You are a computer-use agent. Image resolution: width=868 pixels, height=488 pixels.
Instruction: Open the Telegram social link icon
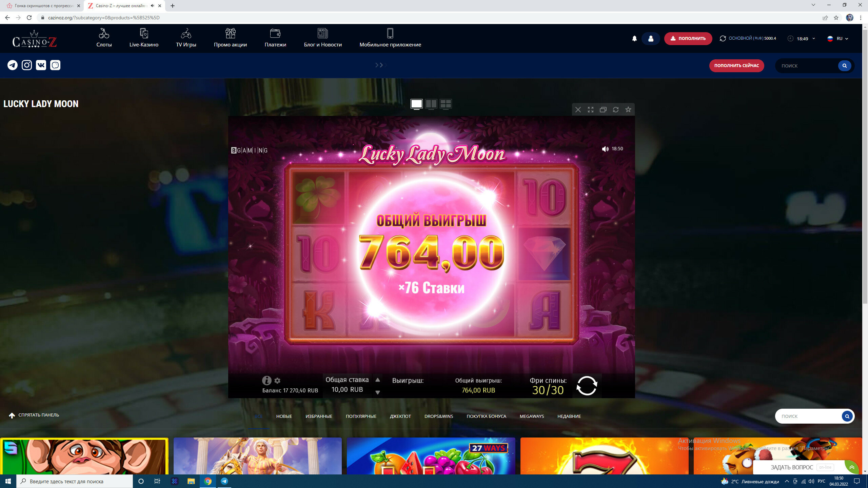tap(13, 65)
